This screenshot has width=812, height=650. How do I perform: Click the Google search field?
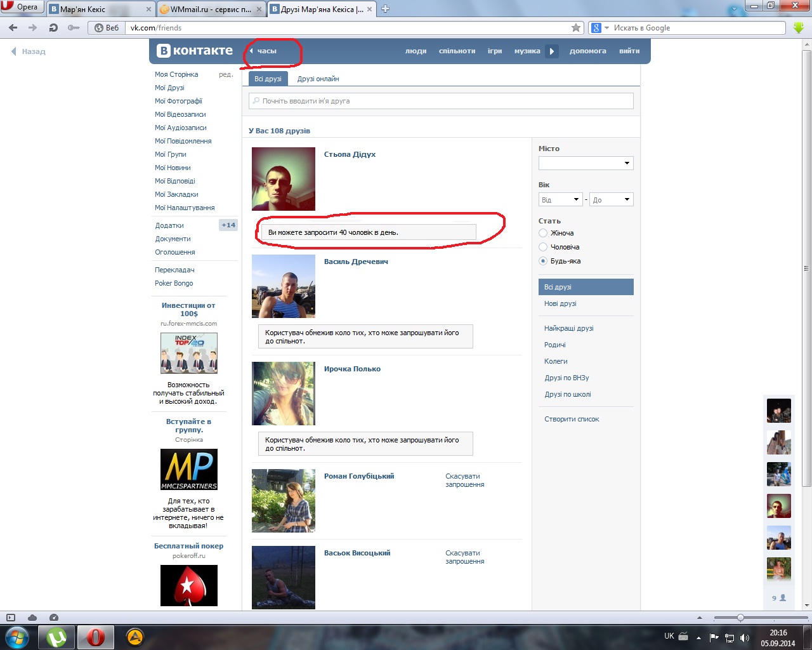pyautogui.click(x=699, y=28)
